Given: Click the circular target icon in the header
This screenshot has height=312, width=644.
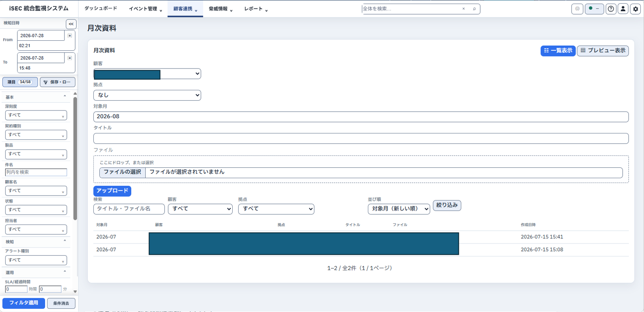Looking at the screenshot, I should point(577,9).
